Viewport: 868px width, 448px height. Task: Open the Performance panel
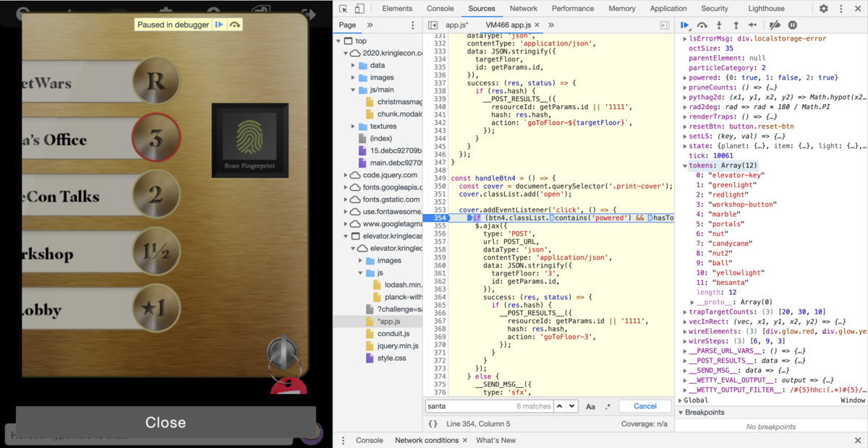pos(573,9)
